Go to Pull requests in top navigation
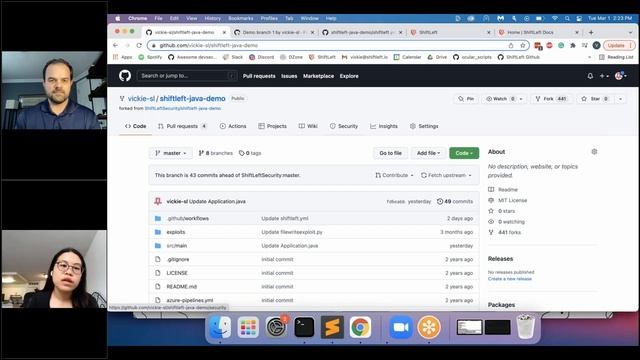 click(259, 76)
